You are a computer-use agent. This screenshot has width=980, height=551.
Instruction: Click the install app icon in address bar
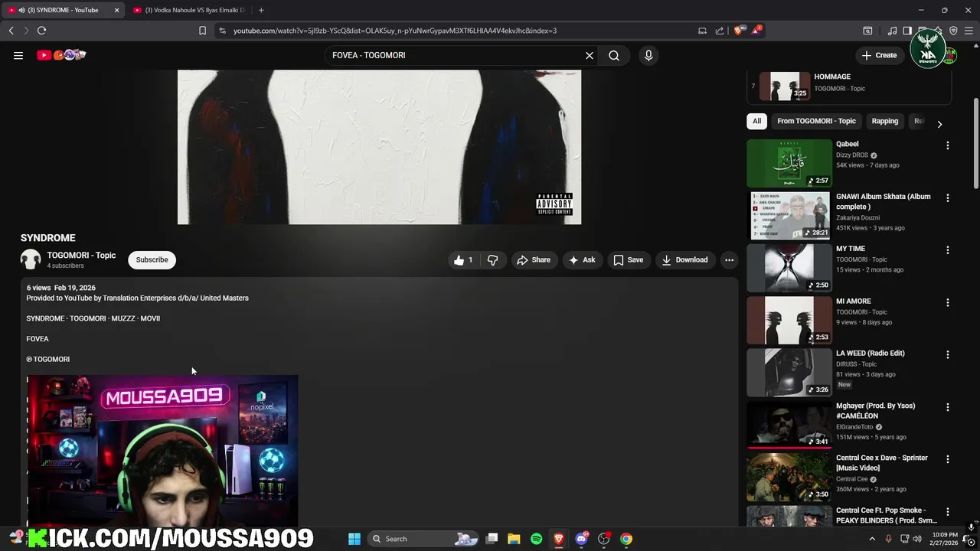(702, 31)
